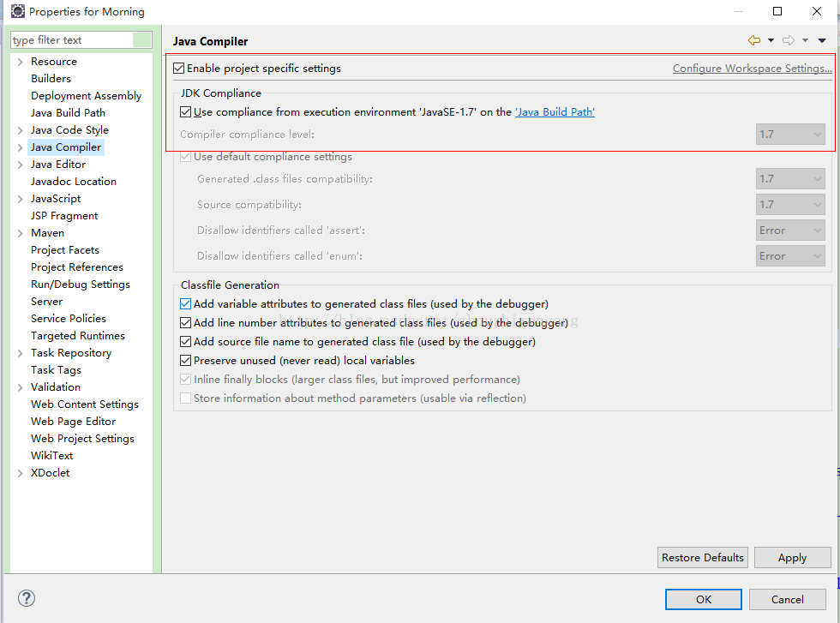
Task: Select Deployment Assembly page
Action: [87, 96]
